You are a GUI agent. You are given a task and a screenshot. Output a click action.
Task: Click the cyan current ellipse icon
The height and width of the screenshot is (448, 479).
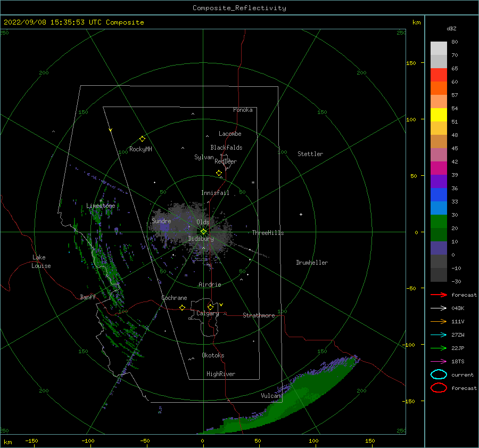[439, 374]
